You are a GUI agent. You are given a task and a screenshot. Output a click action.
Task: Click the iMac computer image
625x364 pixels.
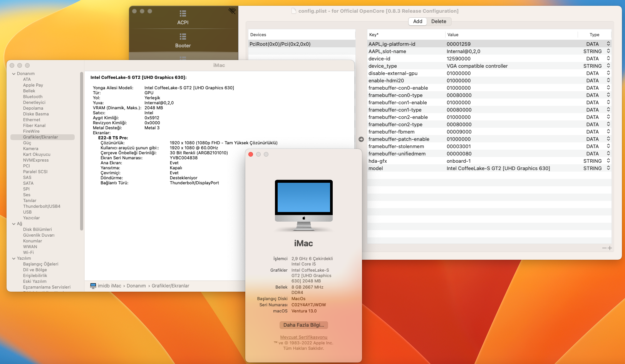303,205
